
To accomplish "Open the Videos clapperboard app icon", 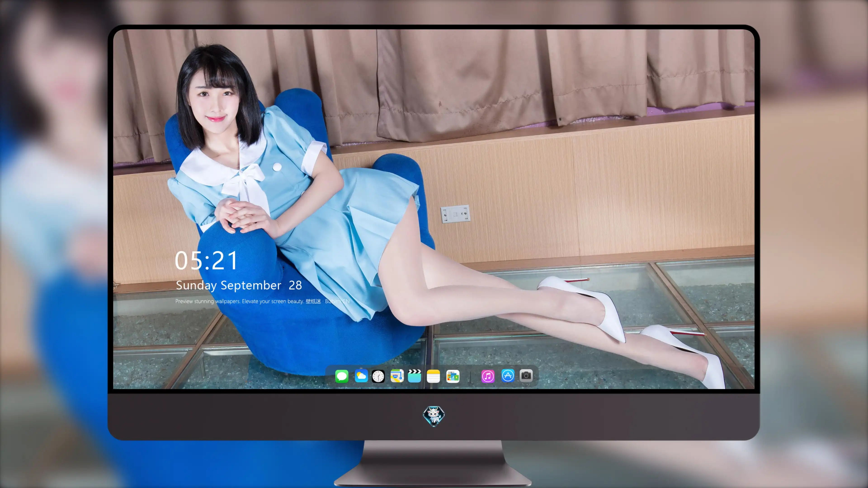I will pyautogui.click(x=415, y=376).
